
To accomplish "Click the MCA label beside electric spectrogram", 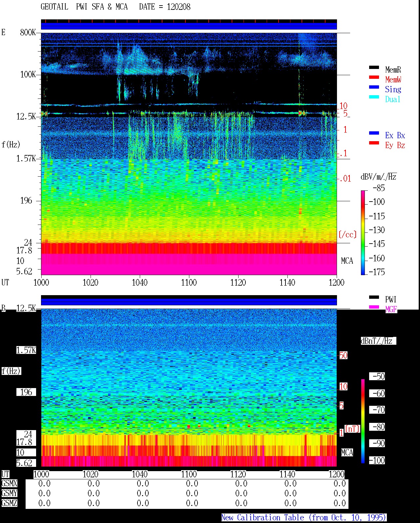I will click(x=347, y=261).
